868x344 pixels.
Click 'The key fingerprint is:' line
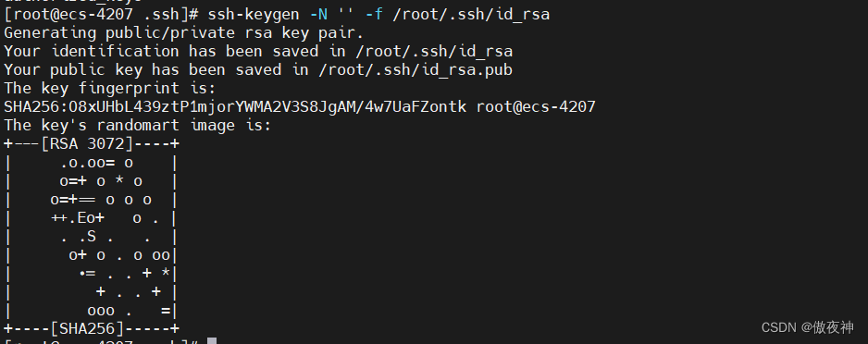(x=110, y=88)
